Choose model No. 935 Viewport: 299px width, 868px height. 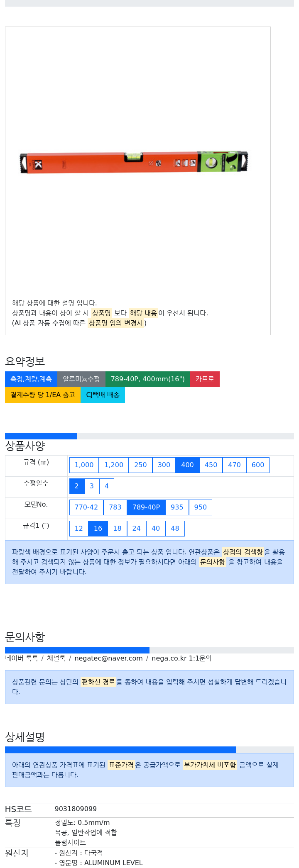177,507
